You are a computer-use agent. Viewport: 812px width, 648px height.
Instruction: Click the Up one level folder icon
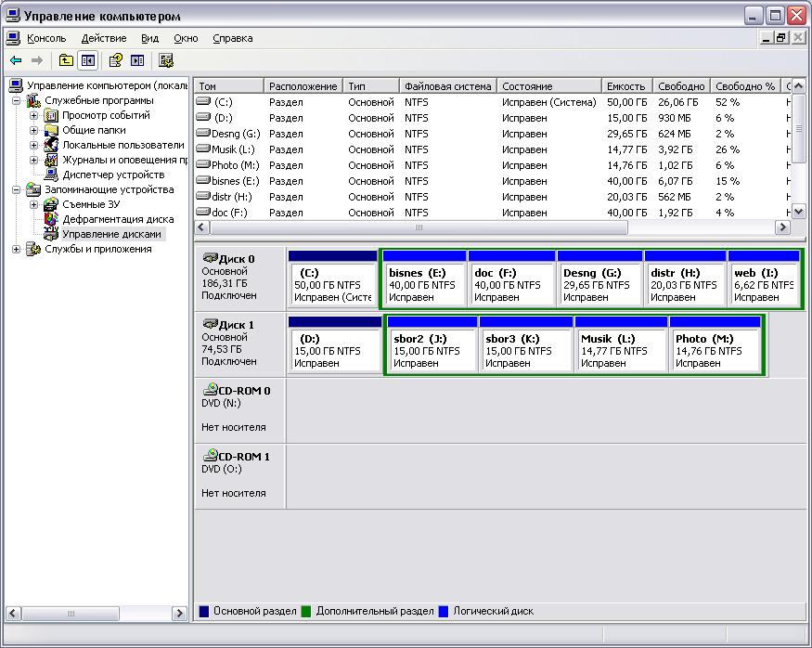pos(66,60)
